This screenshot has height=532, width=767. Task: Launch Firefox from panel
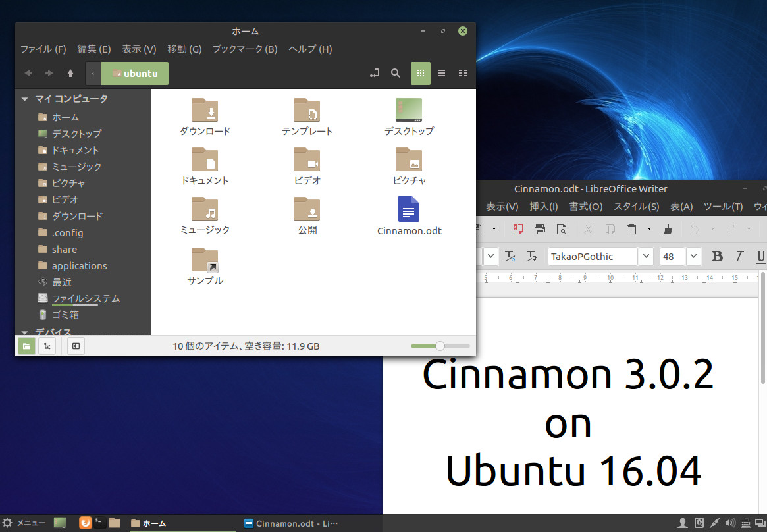point(85,523)
